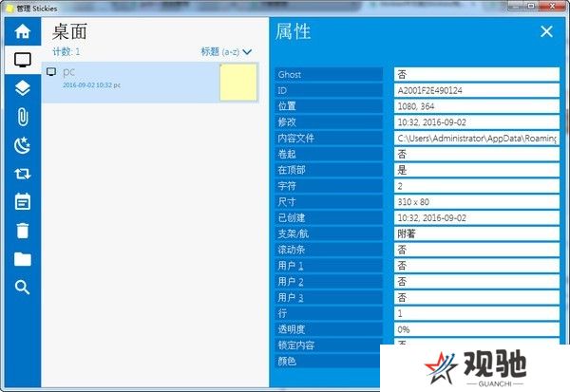Click the 滚动条 value field
Viewport: 570px width, 392px height.
tap(477, 250)
